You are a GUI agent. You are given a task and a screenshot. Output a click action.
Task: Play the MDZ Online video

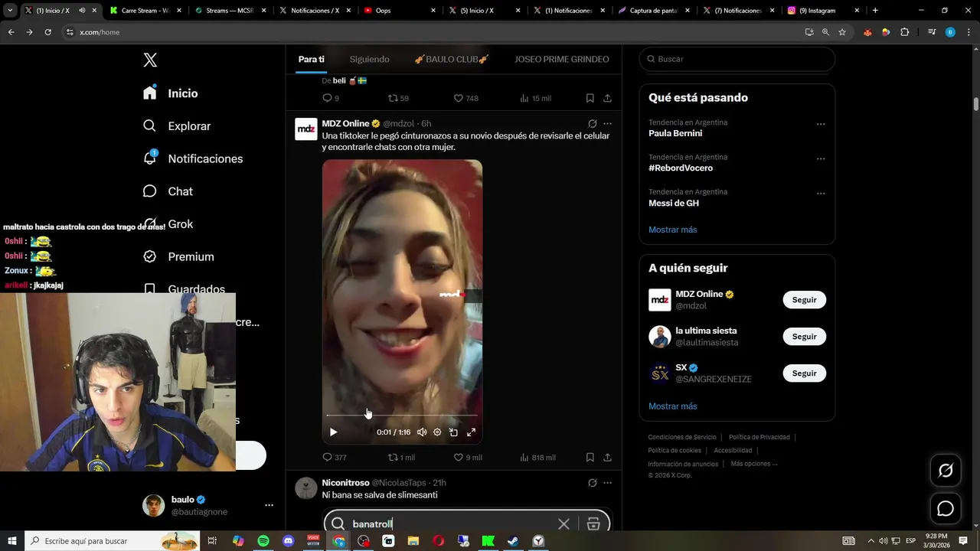[x=333, y=432]
